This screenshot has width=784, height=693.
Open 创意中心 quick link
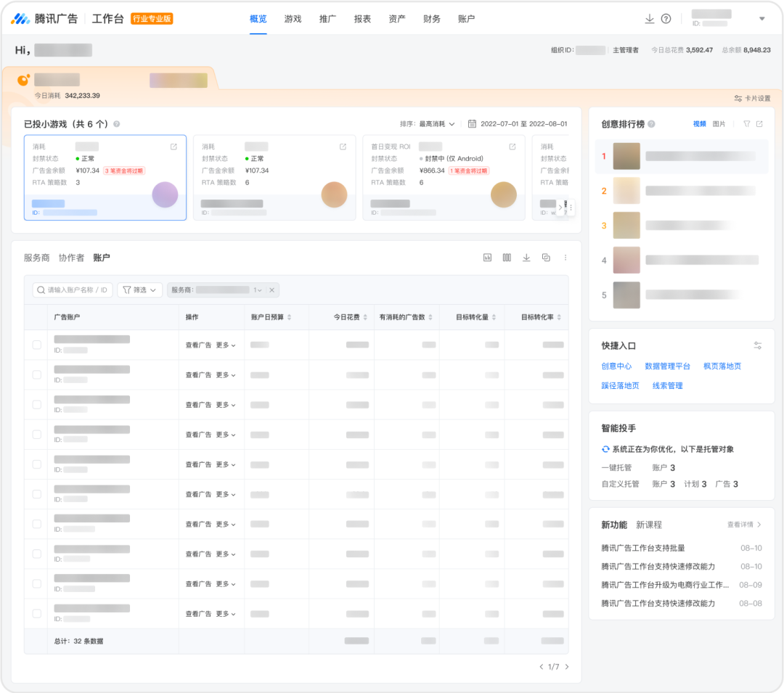pyautogui.click(x=616, y=366)
